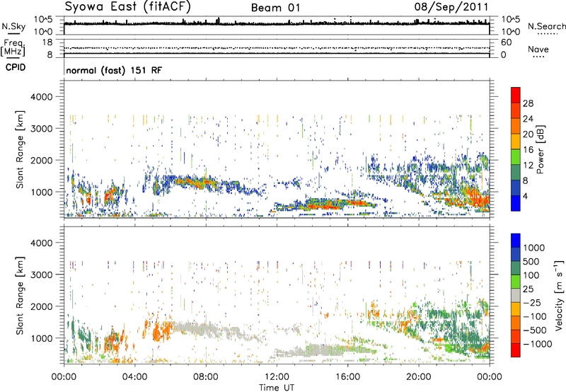566x392 pixels.
Task: Pick the red bottom segment of the Velocity bar
Action: click(516, 350)
